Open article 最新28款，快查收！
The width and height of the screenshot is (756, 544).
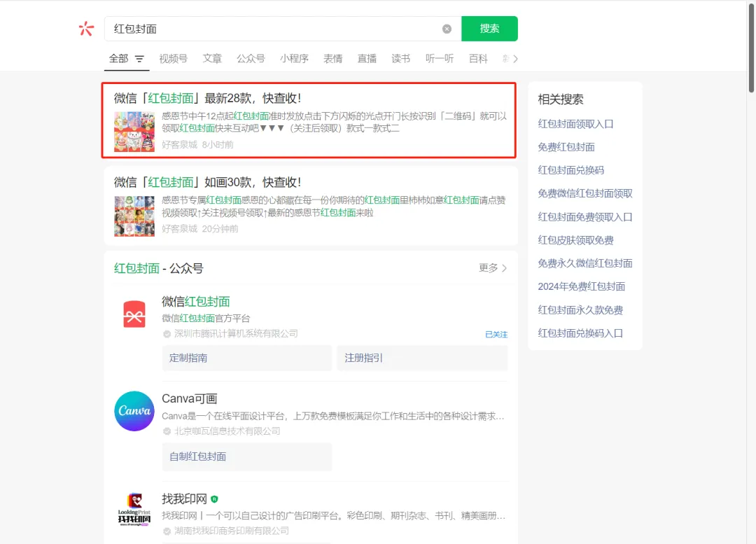208,99
